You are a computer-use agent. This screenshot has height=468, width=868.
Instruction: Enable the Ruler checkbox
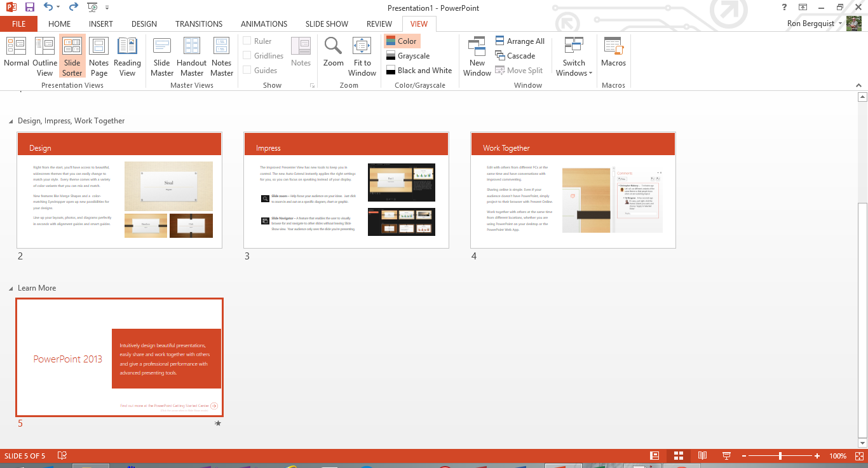(x=247, y=41)
